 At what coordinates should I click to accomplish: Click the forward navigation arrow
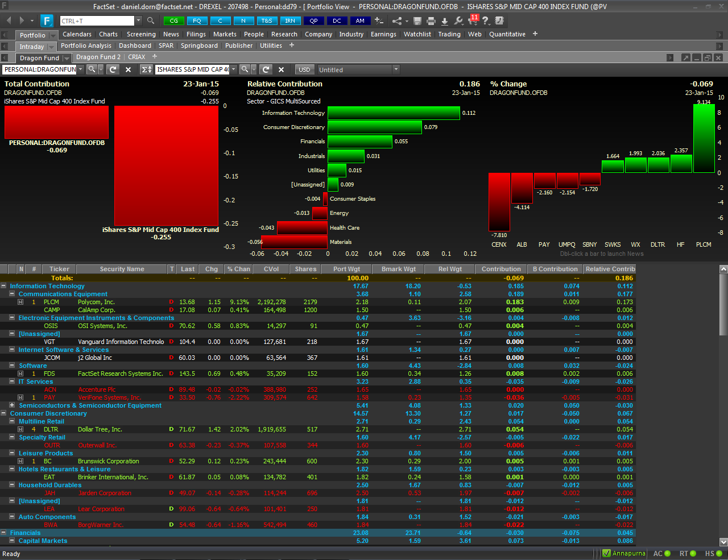pos(22,20)
